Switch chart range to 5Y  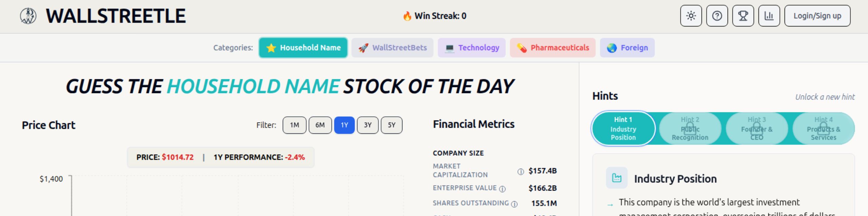(x=392, y=125)
